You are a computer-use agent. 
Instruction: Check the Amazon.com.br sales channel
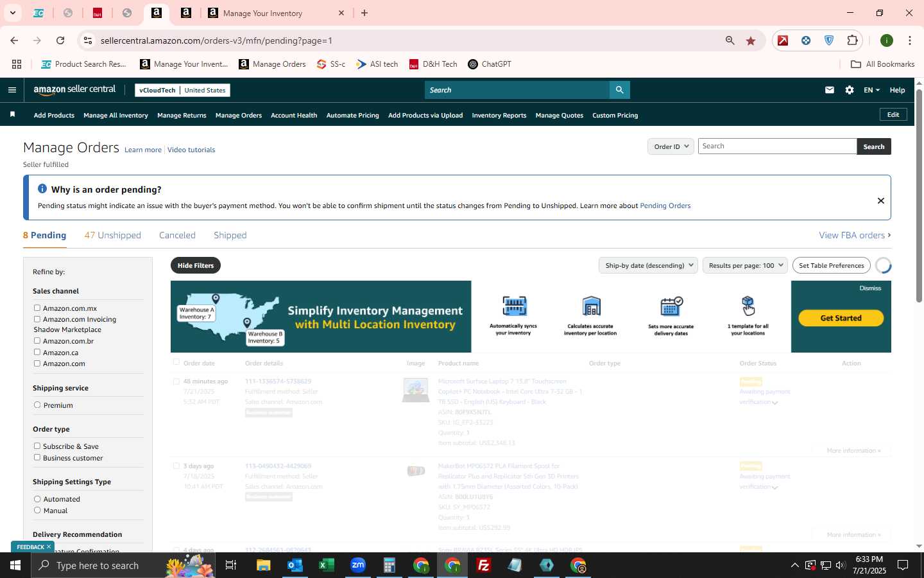[x=37, y=341]
